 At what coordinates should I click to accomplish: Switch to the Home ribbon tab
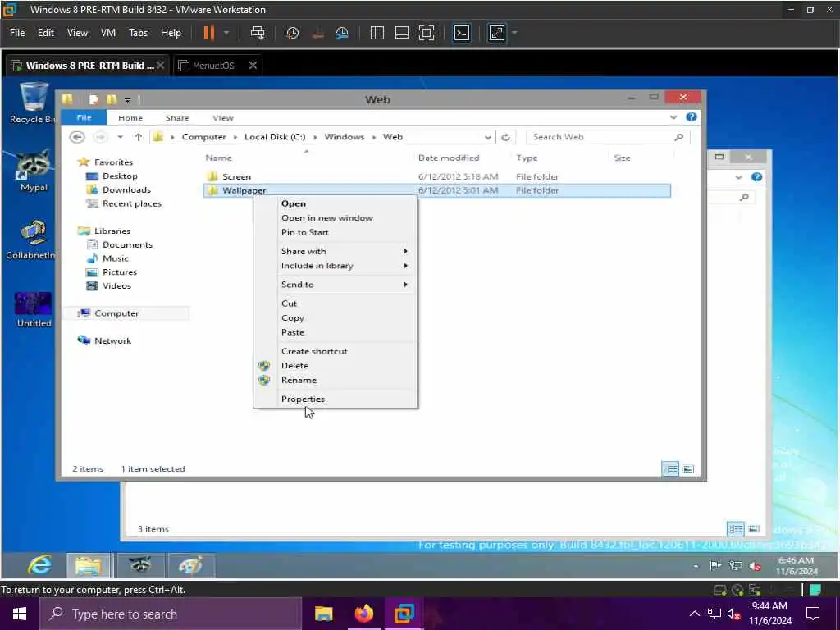tap(130, 118)
